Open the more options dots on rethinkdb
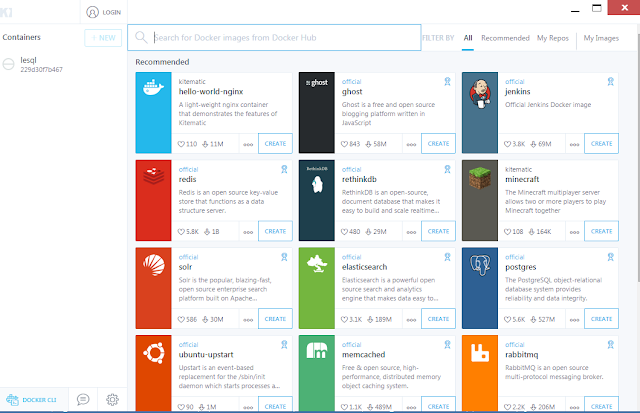This screenshot has height=413, width=640. pos(411,232)
